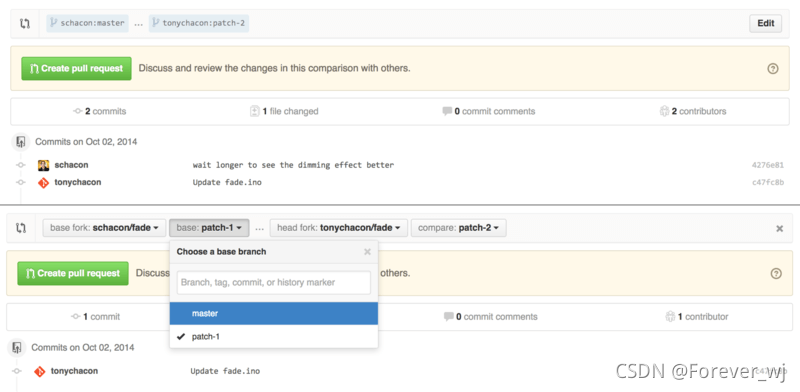This screenshot has height=392, width=800.
Task: Click schacon's avatar in commit list
Action: (x=43, y=165)
